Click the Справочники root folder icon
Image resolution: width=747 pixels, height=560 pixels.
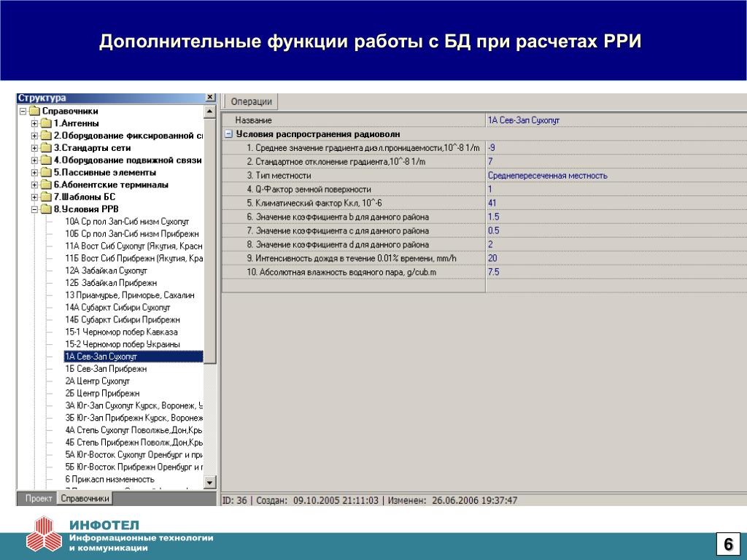[x=35, y=112]
